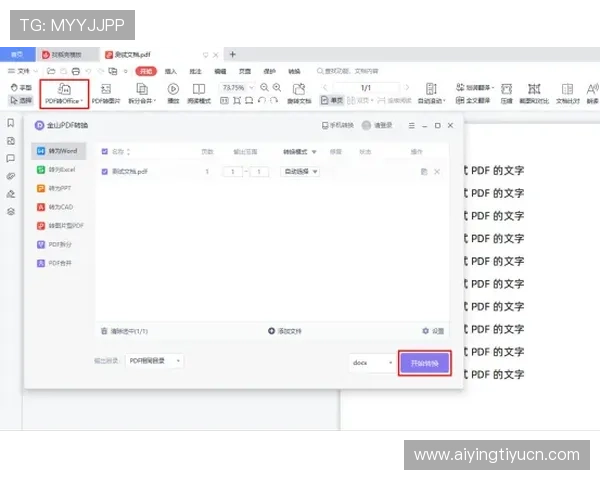Click the 压缩 compress icon
This screenshot has height=480, width=600.
click(506, 94)
